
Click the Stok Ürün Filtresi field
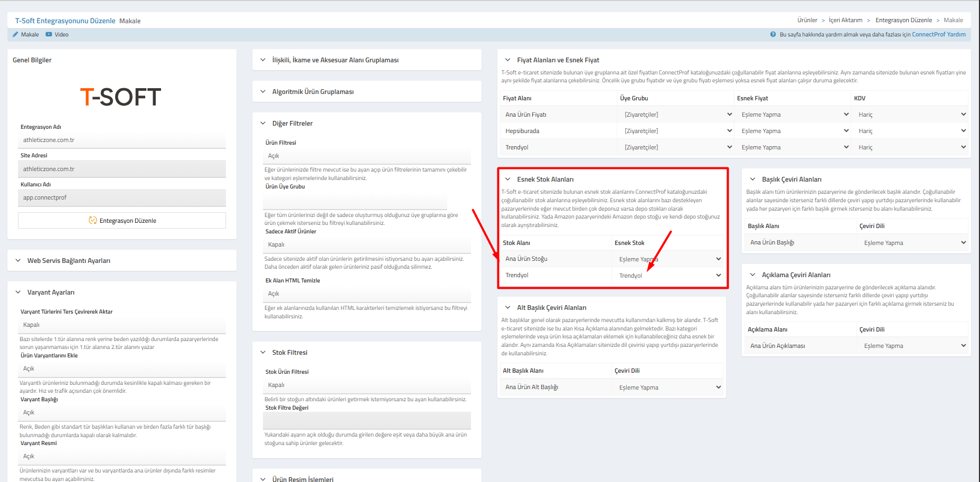tap(367, 385)
